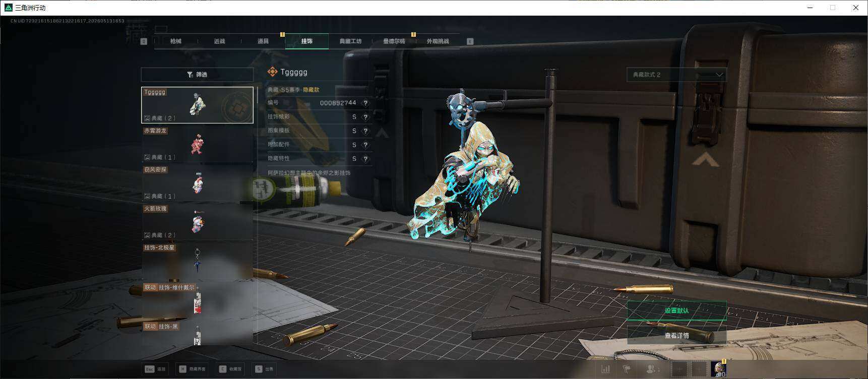
Task: Click the H 隐藏界面 button
Action: pos(193,369)
